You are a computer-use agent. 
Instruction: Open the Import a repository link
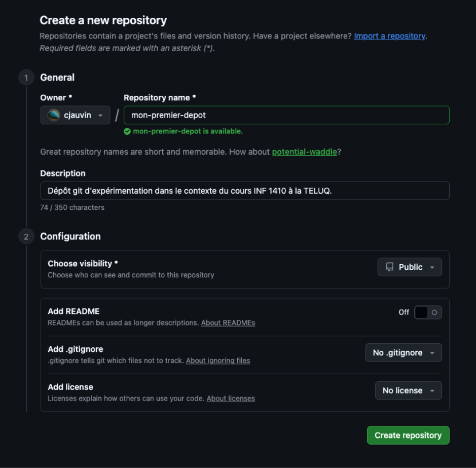coord(389,36)
